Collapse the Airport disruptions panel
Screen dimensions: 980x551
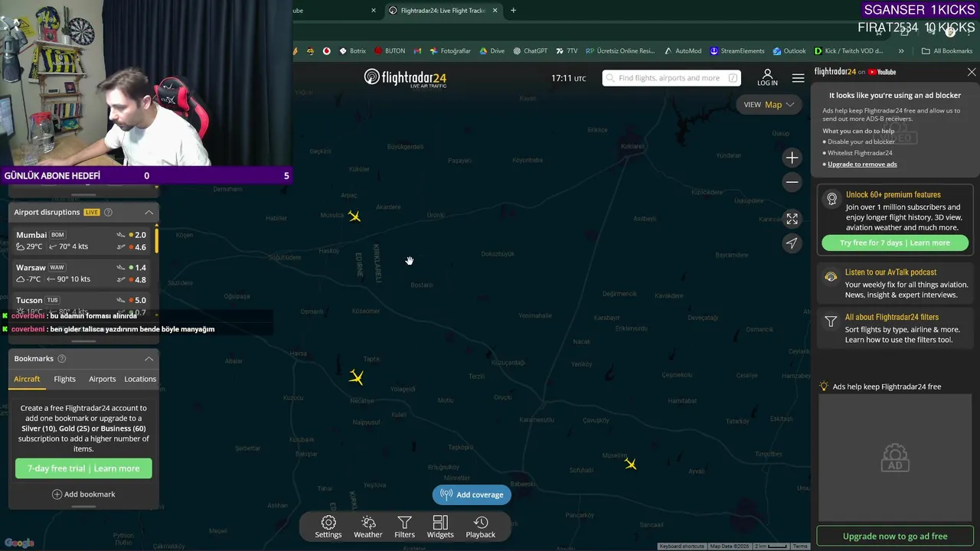pos(149,212)
